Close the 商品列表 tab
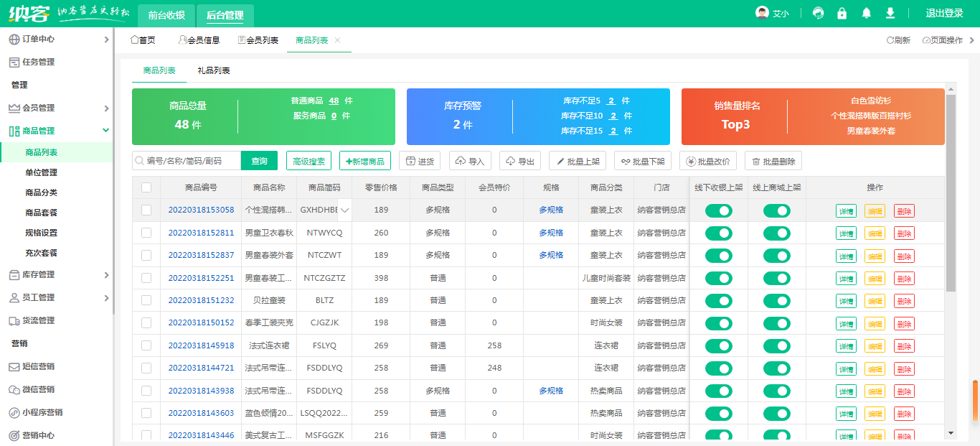Image resolution: width=980 pixels, height=446 pixels. [338, 40]
